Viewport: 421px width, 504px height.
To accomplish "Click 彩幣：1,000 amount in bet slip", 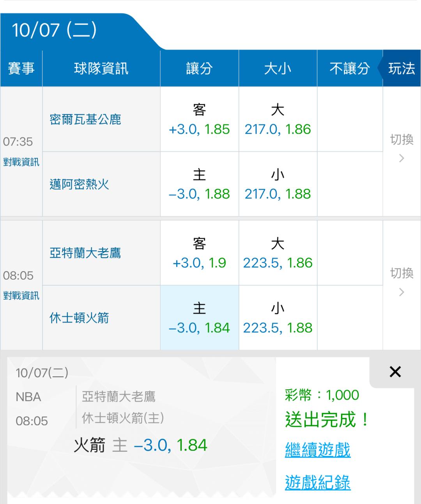I will point(322,395).
